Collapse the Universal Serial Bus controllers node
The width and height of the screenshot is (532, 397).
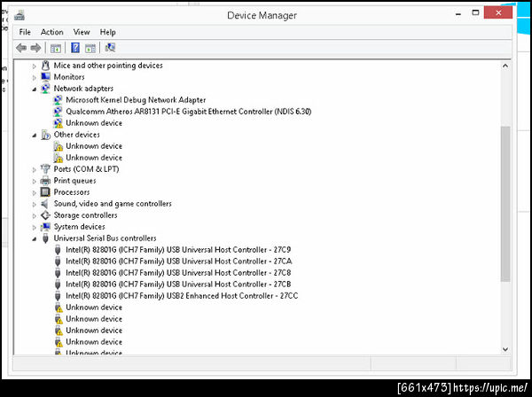click(35, 239)
